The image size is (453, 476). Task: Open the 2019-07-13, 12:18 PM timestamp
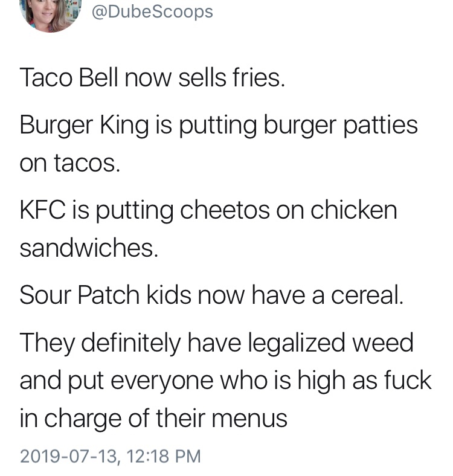coord(110,456)
